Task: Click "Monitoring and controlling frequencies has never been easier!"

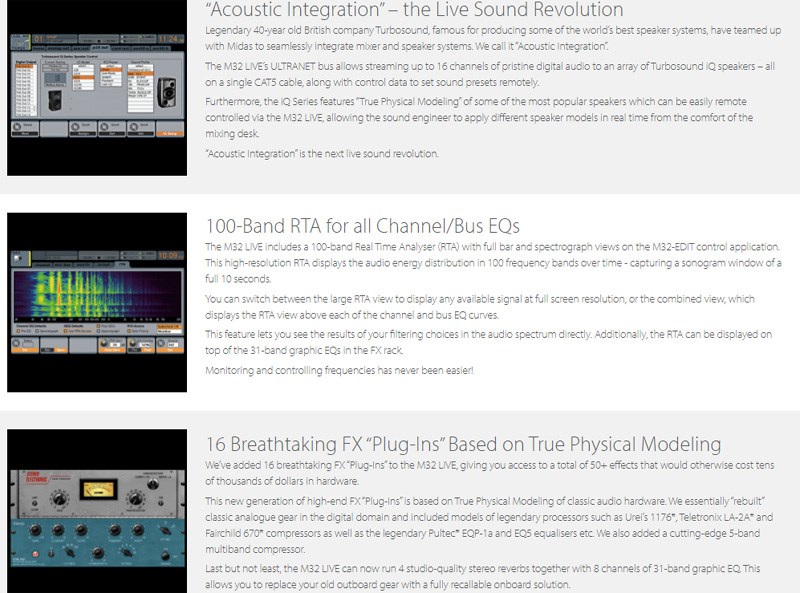Action: [339, 370]
